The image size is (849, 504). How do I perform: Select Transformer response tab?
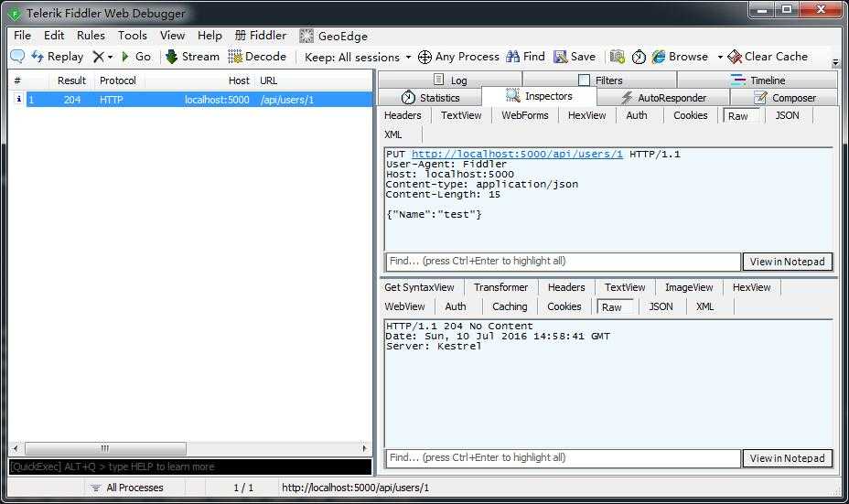click(500, 287)
